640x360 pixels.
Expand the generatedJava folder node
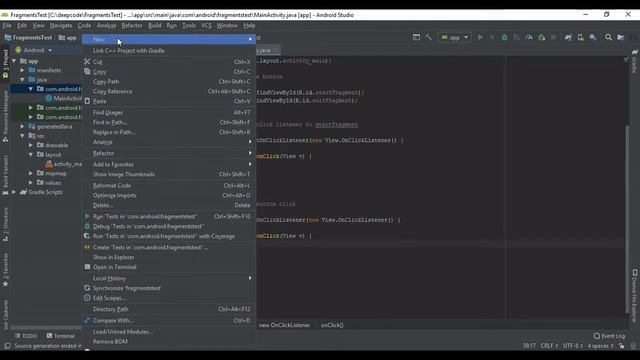[22, 127]
